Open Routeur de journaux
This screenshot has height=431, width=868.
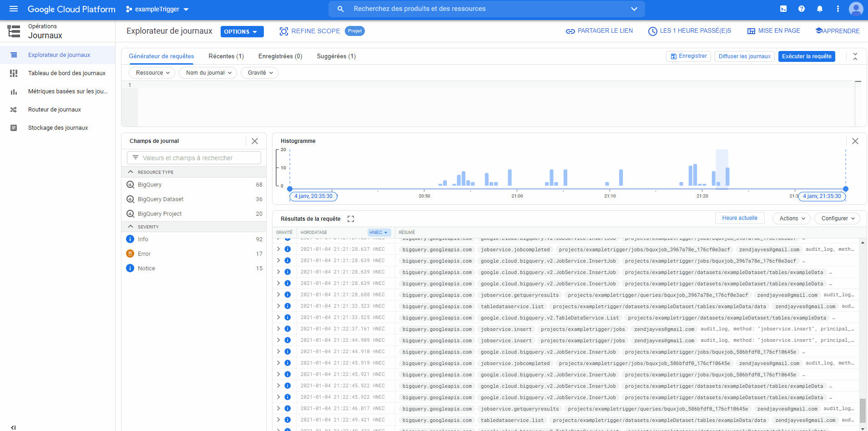55,109
